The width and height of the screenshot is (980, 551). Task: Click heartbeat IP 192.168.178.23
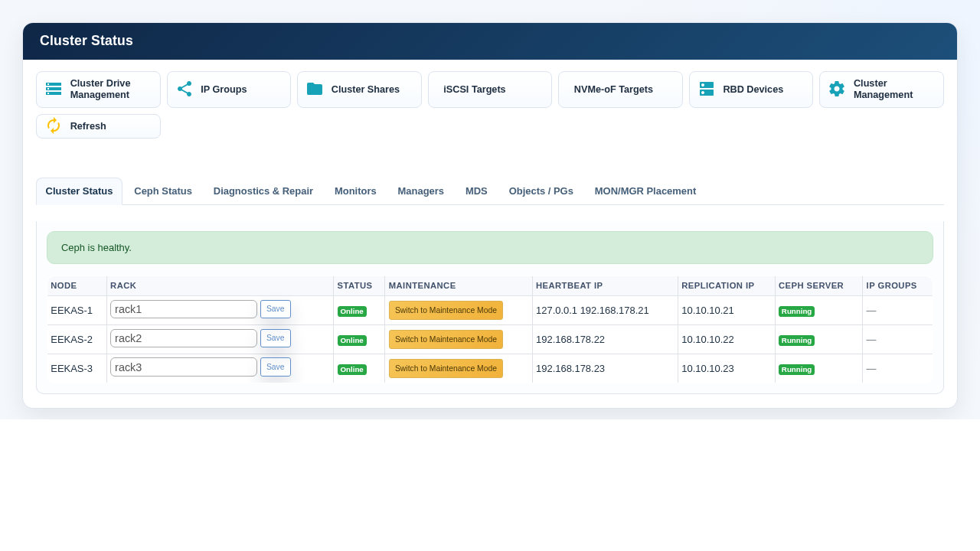coord(570,369)
